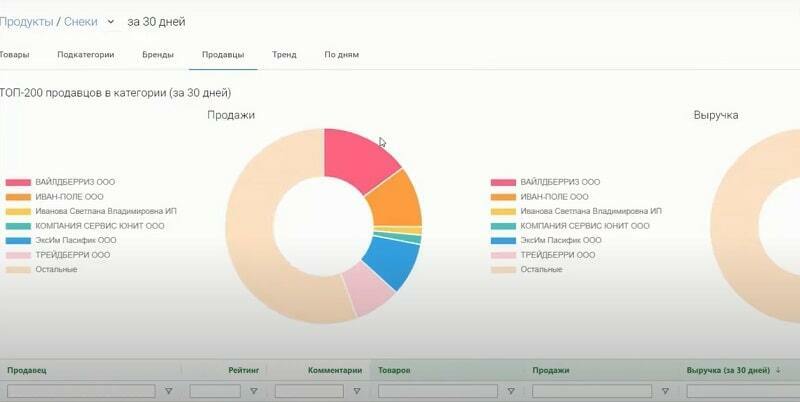Viewport: 800px width, 402px height.
Task: Select the Продавцы tab
Action: [x=223, y=55]
